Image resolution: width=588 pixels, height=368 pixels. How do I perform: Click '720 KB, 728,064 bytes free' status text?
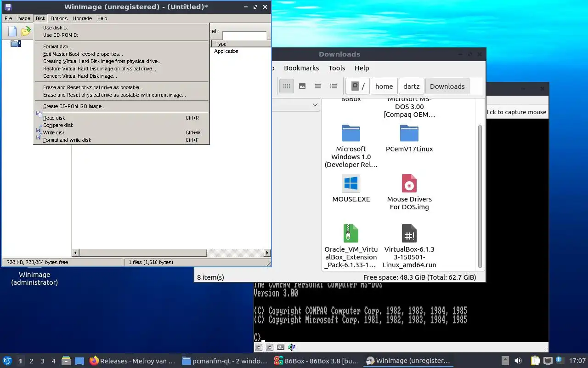[x=37, y=262]
